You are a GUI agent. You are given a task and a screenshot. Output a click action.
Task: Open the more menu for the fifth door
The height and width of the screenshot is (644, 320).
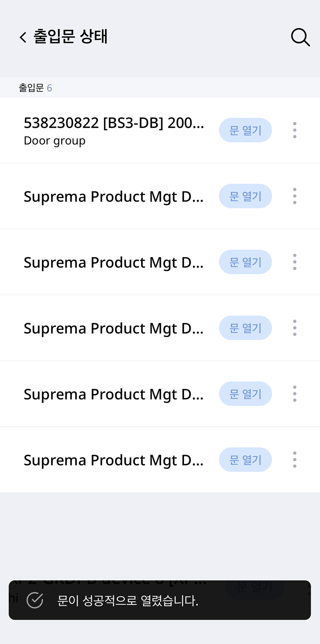coord(295,394)
